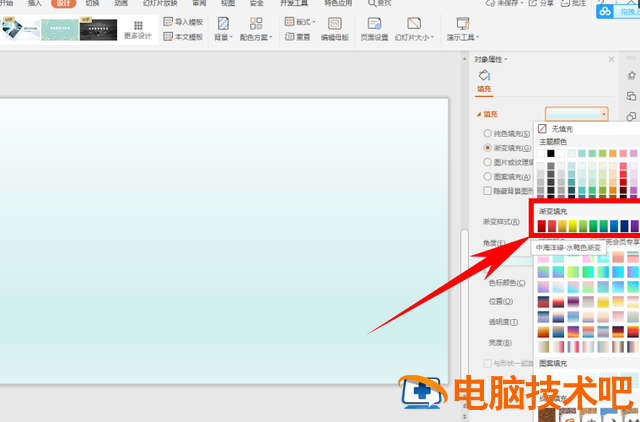Image resolution: width=640 pixels, height=422 pixels.
Task: Expand 版式 dropdown arrow
Action: tap(314, 22)
